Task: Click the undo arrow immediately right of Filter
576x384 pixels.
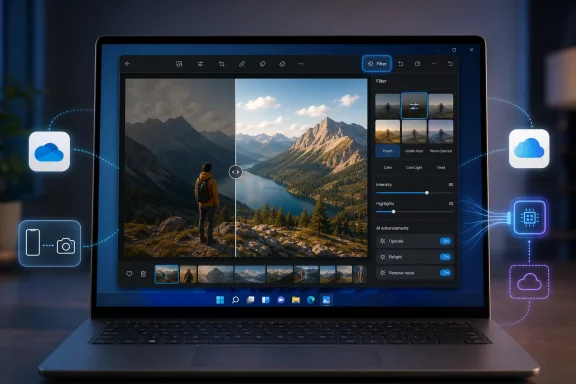Action: coord(400,64)
